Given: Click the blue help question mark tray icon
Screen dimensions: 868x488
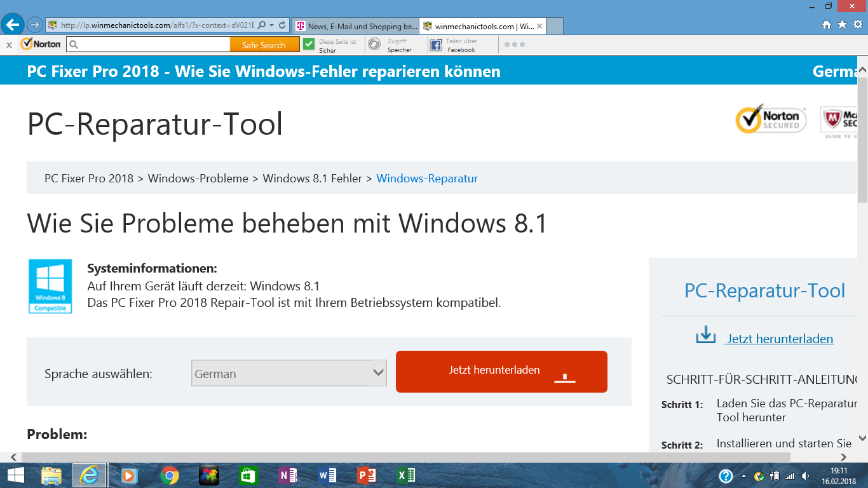Looking at the screenshot, I should pyautogui.click(x=726, y=476).
